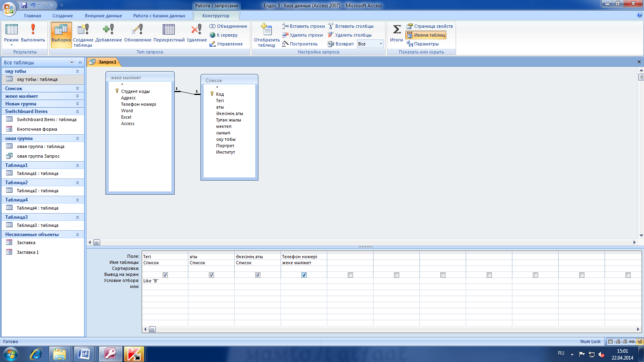Uncheck display checkbox for Телефон номері column
The image size is (644, 362).
(x=304, y=275)
